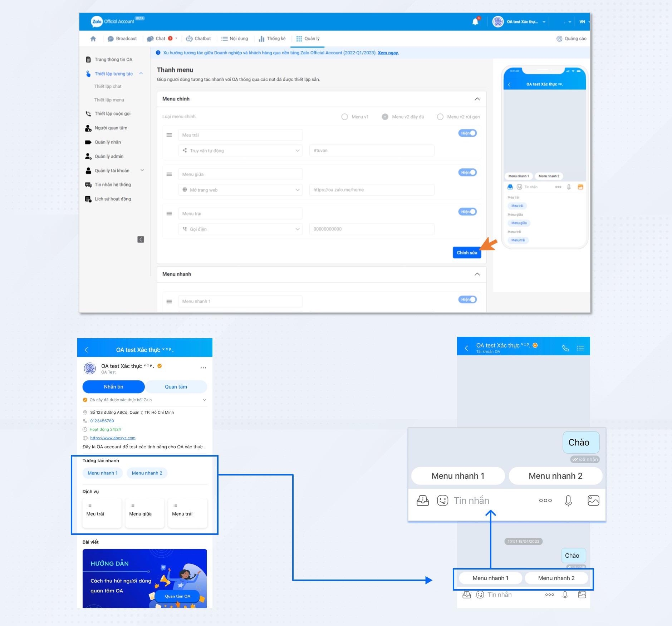Screen dimensions: 672x626
Task: Tap the emoji sticker icon in enlarged chat bar
Action: [x=442, y=501]
